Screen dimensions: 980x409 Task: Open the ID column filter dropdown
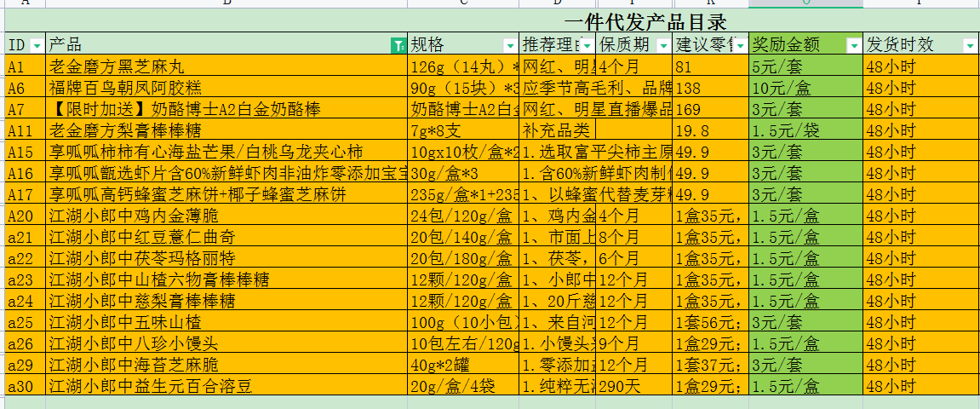37,46
